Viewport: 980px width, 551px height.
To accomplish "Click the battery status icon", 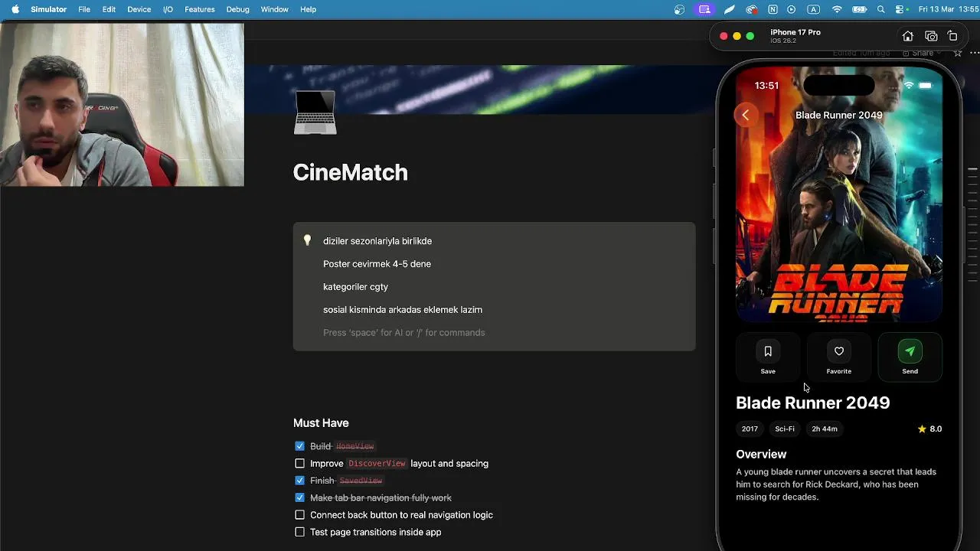I will coord(860,9).
